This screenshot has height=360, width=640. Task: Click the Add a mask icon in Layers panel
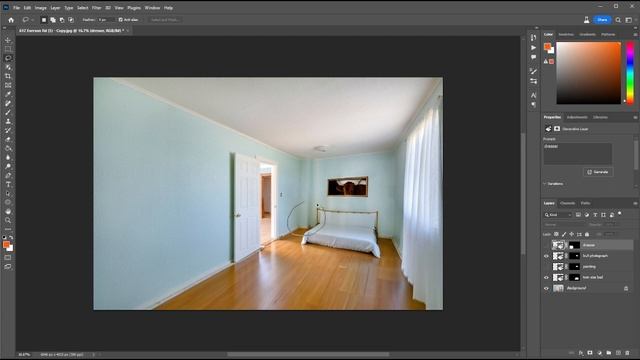click(590, 353)
